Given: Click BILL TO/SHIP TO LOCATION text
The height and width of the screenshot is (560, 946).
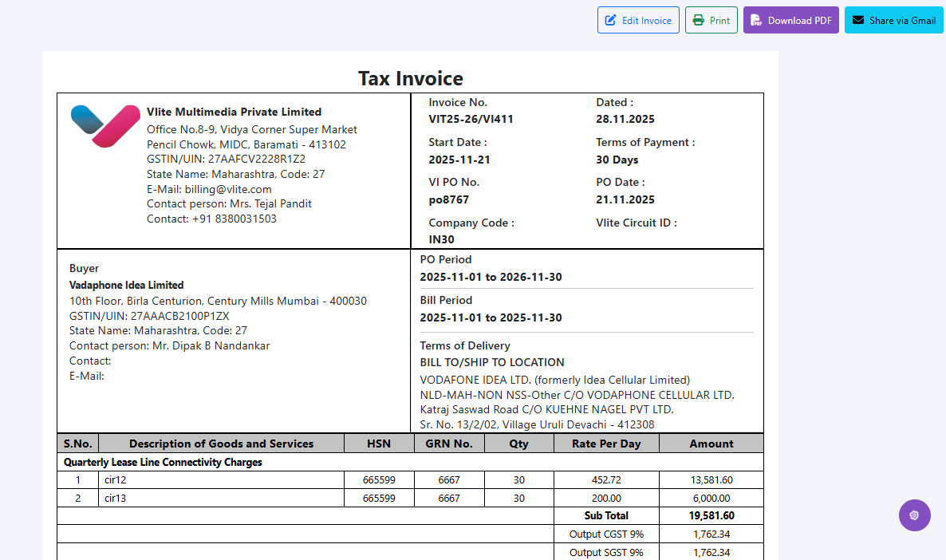Looking at the screenshot, I should click(491, 363).
